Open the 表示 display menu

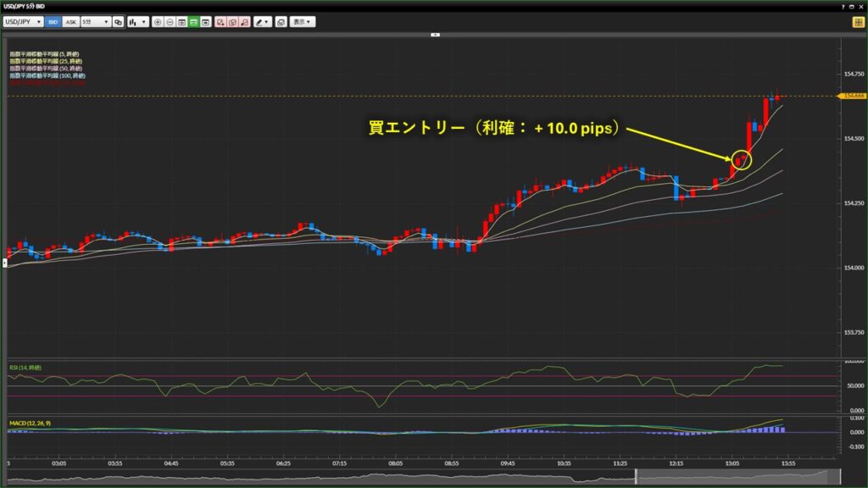(x=302, y=21)
